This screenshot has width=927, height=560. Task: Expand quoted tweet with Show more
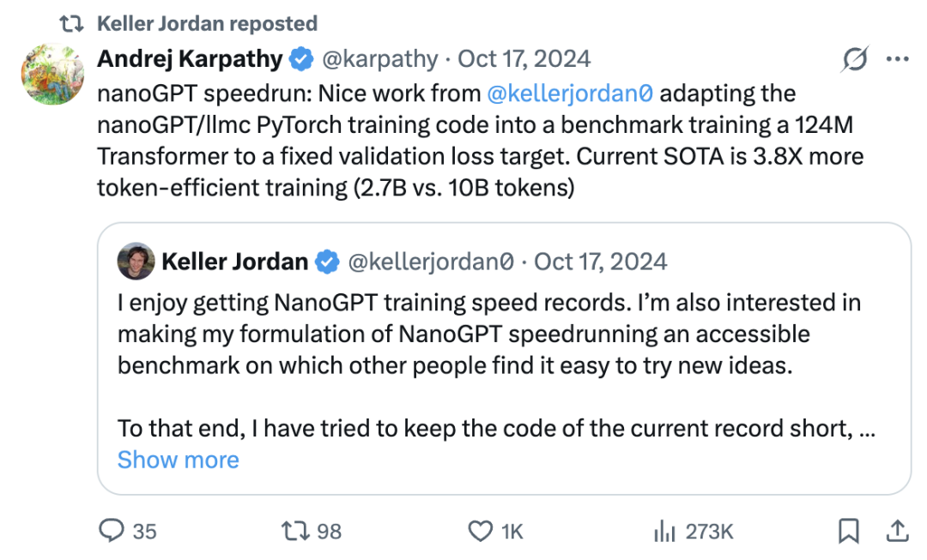tap(178, 460)
